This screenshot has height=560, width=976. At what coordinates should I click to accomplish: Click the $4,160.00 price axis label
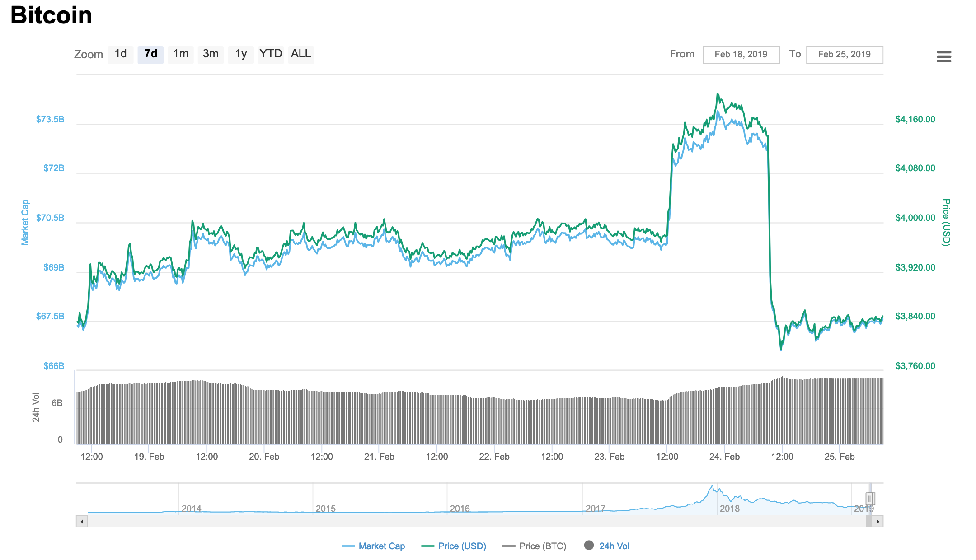(x=915, y=119)
